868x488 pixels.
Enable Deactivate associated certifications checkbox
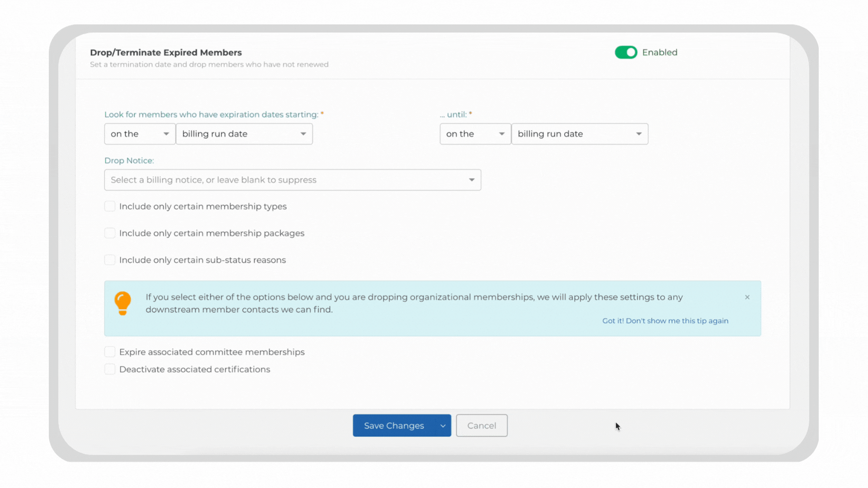click(x=110, y=369)
